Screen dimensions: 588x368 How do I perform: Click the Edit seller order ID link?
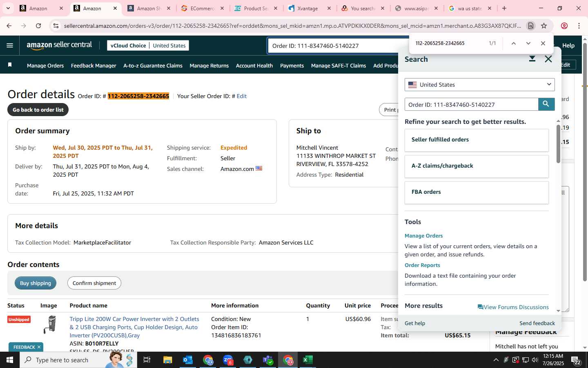[242, 96]
